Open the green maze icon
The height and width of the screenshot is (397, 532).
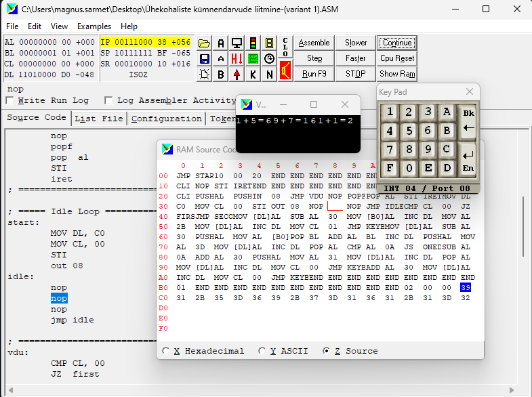pyautogui.click(x=253, y=59)
